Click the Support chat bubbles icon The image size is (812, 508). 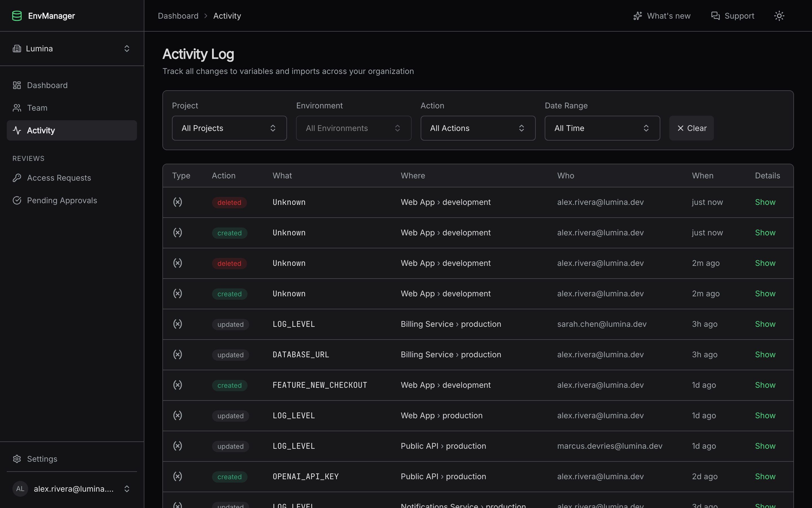tap(715, 16)
